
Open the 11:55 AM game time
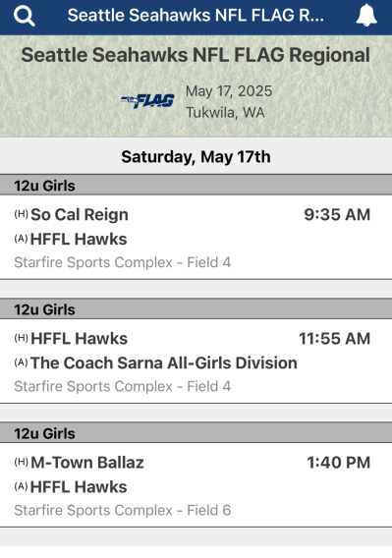tap(334, 338)
